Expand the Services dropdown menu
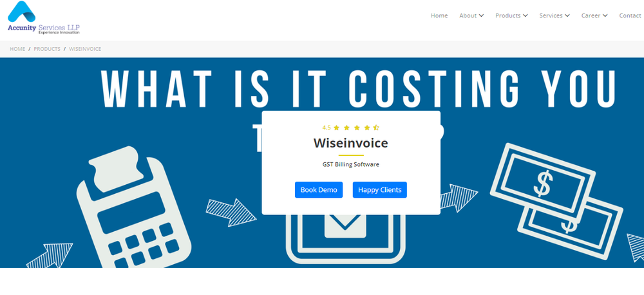644x295 pixels. pyautogui.click(x=554, y=15)
